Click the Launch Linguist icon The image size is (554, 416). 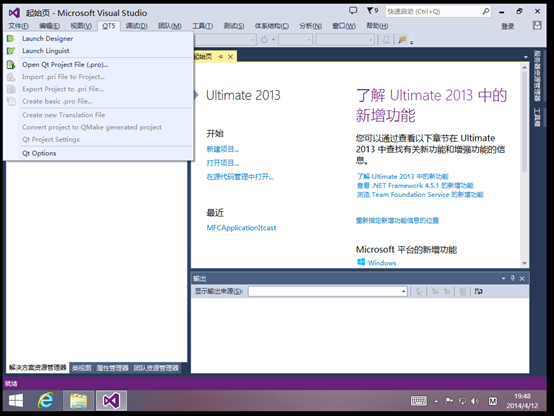[11, 51]
